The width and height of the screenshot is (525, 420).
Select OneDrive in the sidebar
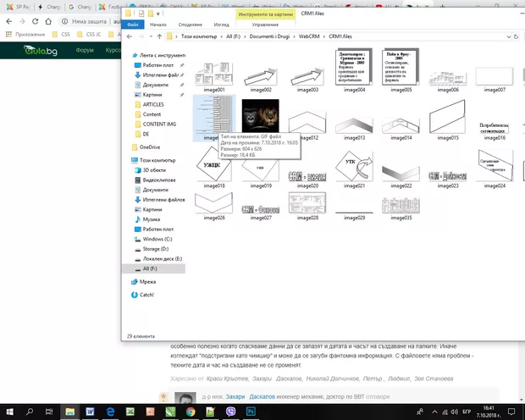tap(150, 146)
